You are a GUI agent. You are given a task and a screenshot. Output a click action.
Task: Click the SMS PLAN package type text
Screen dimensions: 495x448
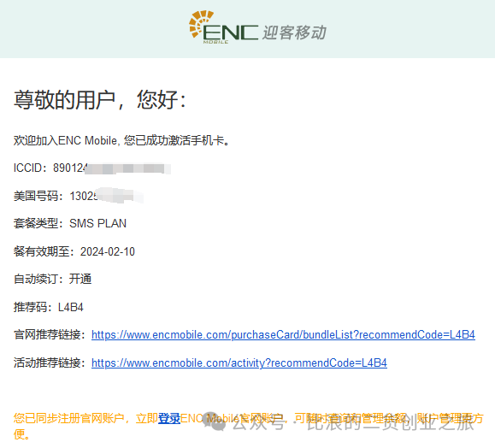coord(97,223)
